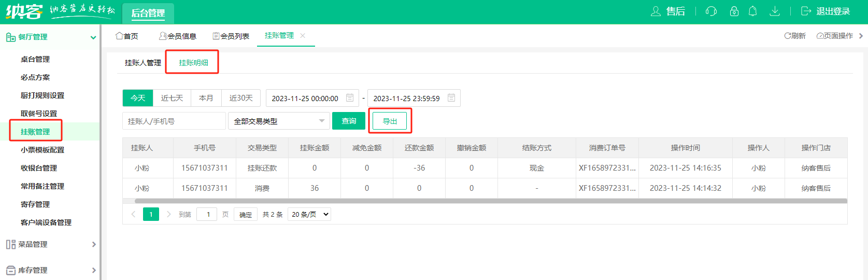
Task: Click the 挂账人/手机号 search field
Action: click(x=174, y=121)
